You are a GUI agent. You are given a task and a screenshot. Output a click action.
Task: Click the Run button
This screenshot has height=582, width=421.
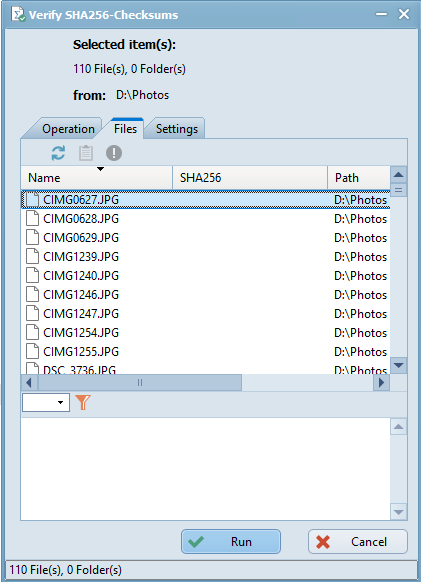coord(231,542)
